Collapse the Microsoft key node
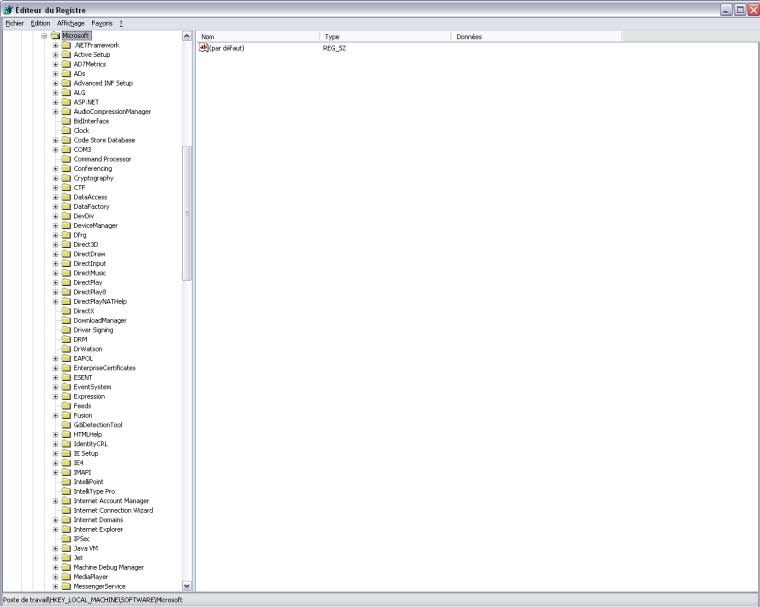Screen dimensions: 760x607 (x=44, y=36)
